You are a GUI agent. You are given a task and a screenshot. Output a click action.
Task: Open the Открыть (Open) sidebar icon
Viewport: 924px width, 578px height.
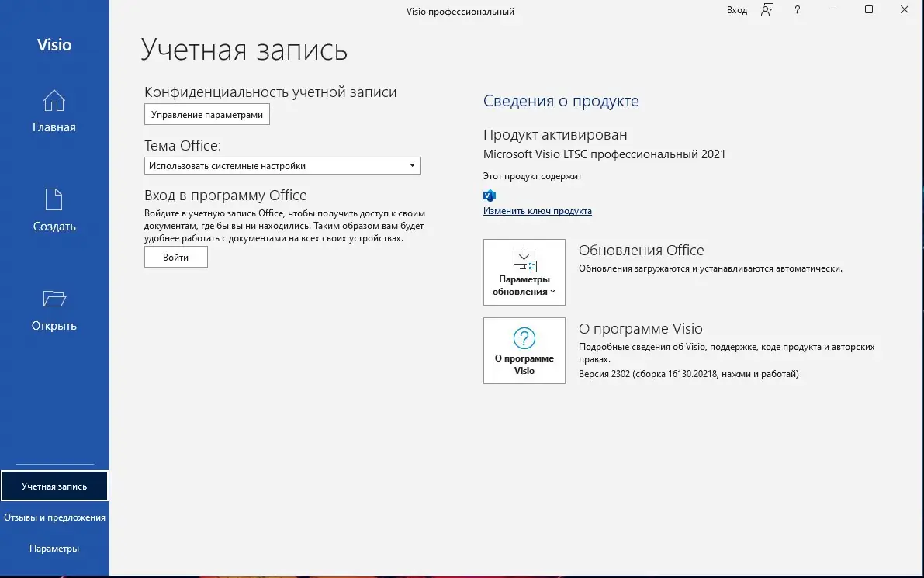click(x=54, y=307)
